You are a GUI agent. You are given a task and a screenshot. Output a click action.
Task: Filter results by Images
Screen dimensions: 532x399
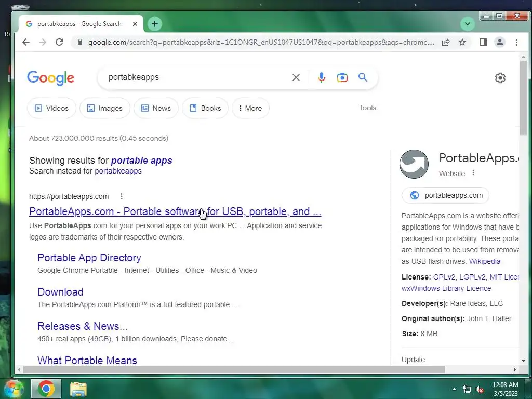(x=104, y=108)
